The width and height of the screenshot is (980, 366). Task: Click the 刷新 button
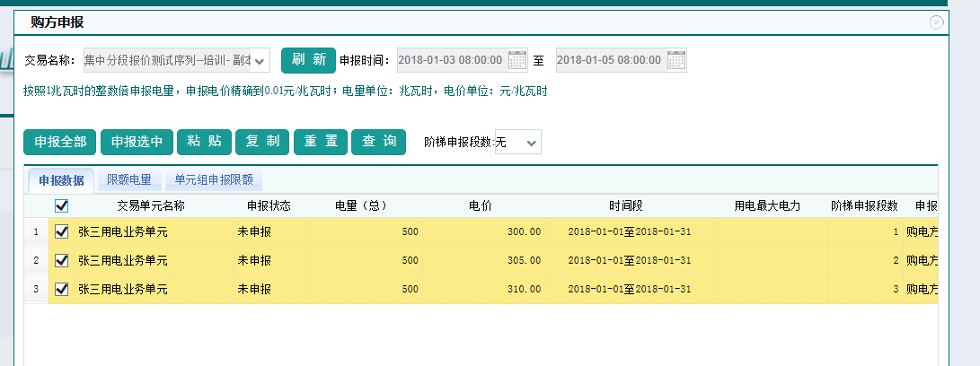(308, 60)
